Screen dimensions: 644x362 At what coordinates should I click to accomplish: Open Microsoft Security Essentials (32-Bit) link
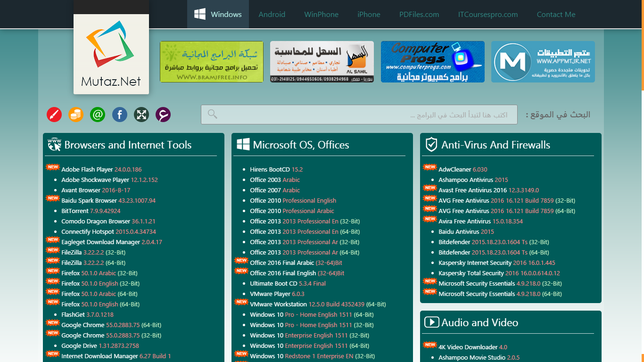tap(500, 284)
